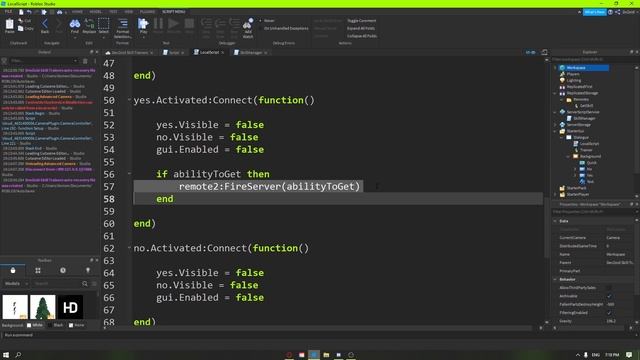640x360 pixels.
Task: Click the Add Watch debugger icon
Action: point(247,24)
